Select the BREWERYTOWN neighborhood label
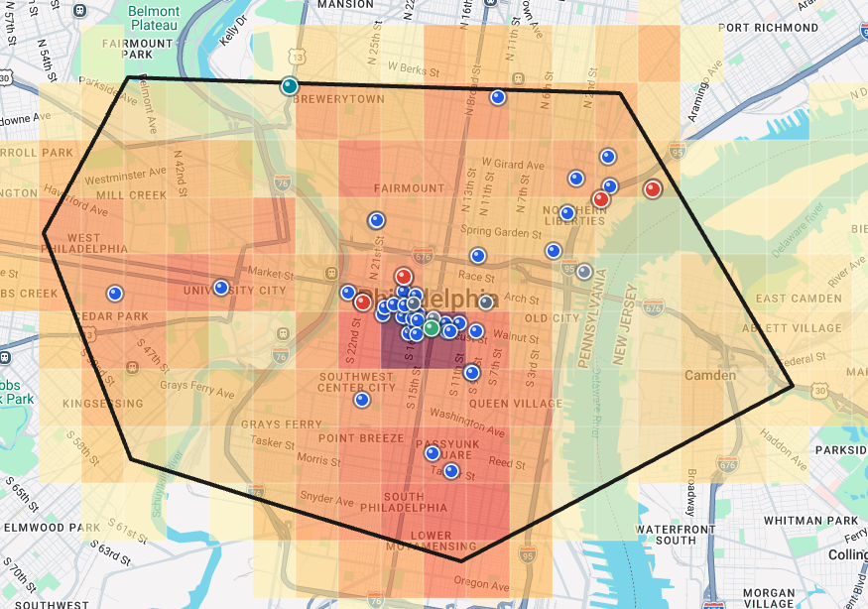Viewport: 868px width, 609px height. point(339,99)
